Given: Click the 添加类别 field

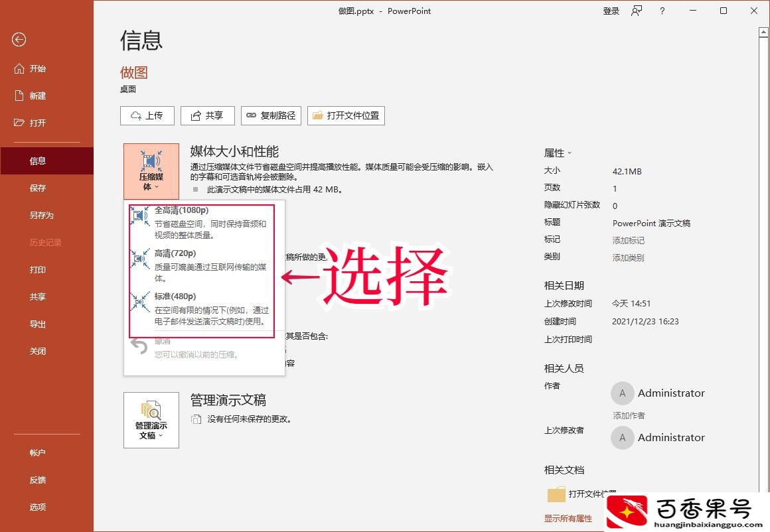Looking at the screenshot, I should click(629, 257).
